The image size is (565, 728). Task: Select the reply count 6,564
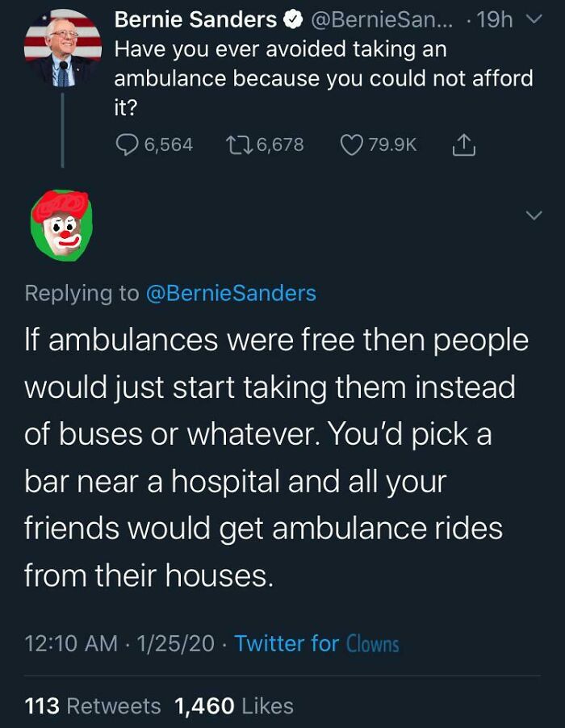pyautogui.click(x=168, y=144)
